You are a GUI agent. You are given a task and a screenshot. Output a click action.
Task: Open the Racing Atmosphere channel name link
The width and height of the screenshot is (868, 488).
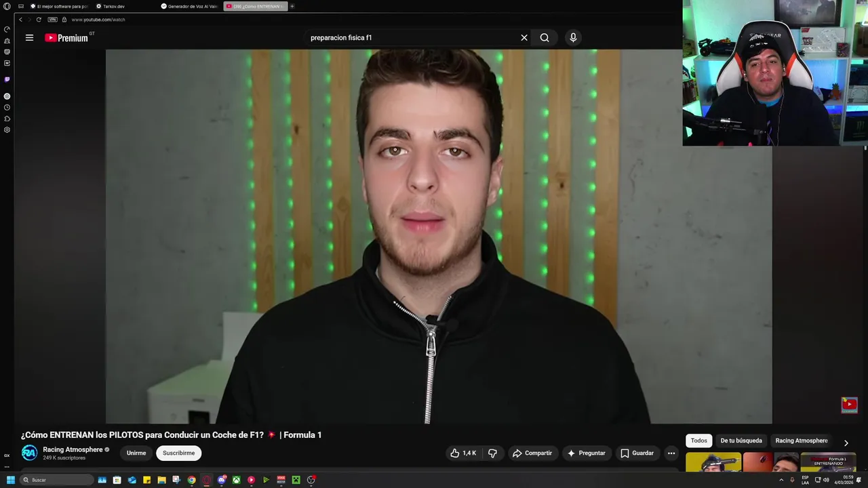[73, 449]
